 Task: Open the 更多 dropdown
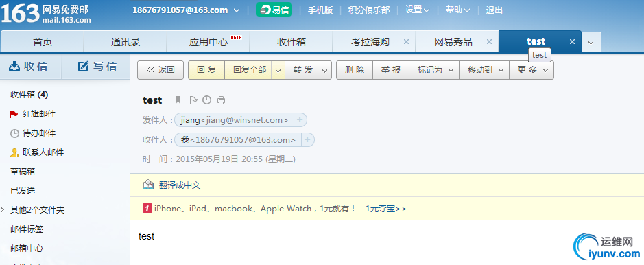click(532, 70)
